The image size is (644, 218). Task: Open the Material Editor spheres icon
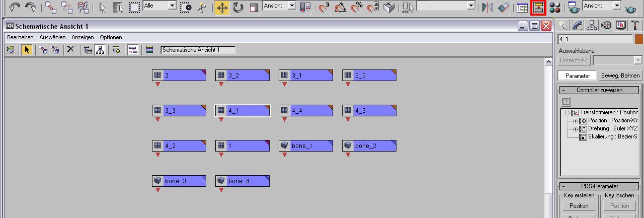point(555,8)
